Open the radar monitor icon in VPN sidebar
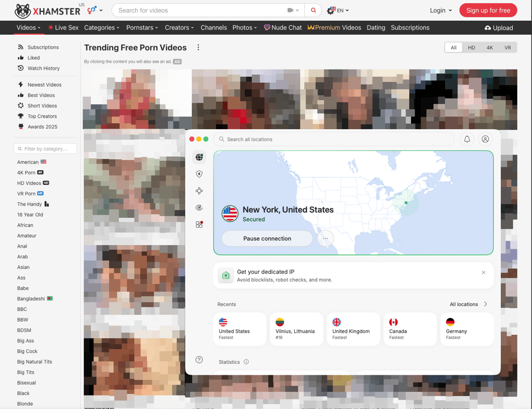This screenshot has height=409, width=532. coord(199,208)
